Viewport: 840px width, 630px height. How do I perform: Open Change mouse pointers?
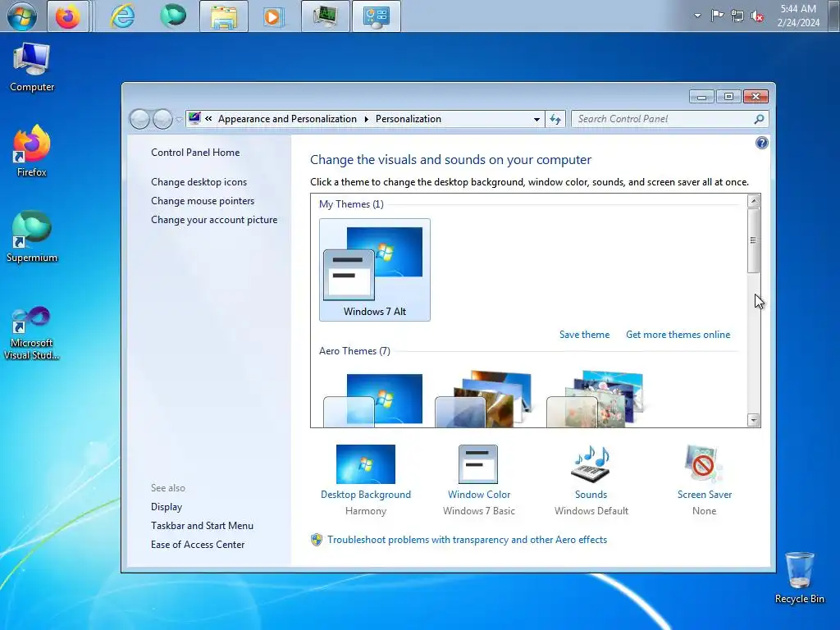pyautogui.click(x=203, y=200)
